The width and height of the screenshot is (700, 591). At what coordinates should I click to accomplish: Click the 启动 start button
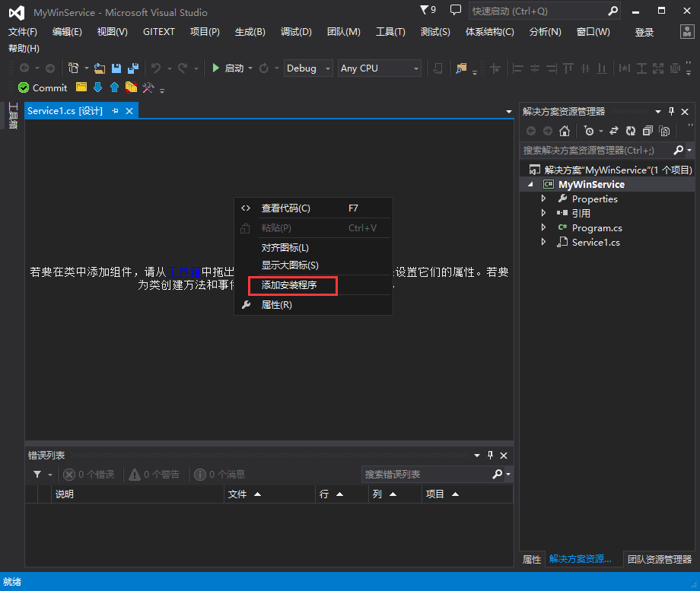coord(228,68)
